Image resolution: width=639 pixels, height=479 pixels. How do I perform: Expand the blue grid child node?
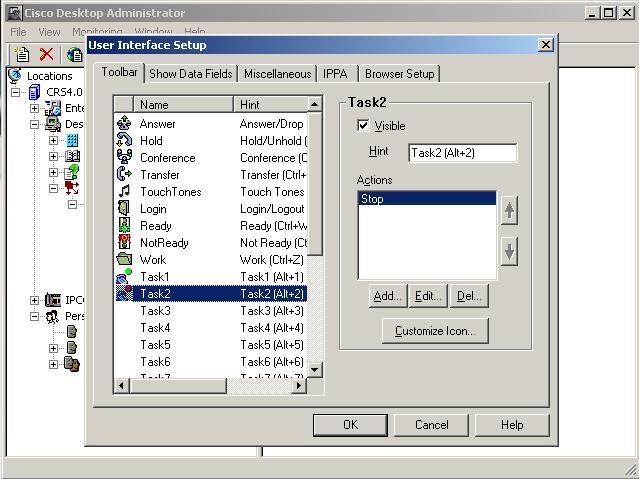point(53,140)
